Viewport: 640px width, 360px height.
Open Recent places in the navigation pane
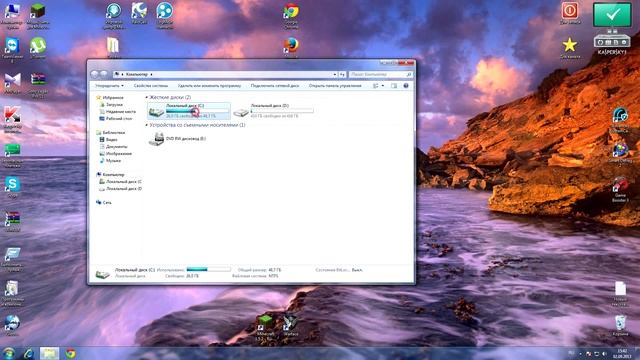[121, 111]
